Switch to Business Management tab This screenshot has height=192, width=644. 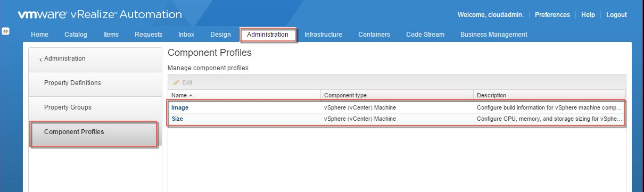pyautogui.click(x=494, y=35)
